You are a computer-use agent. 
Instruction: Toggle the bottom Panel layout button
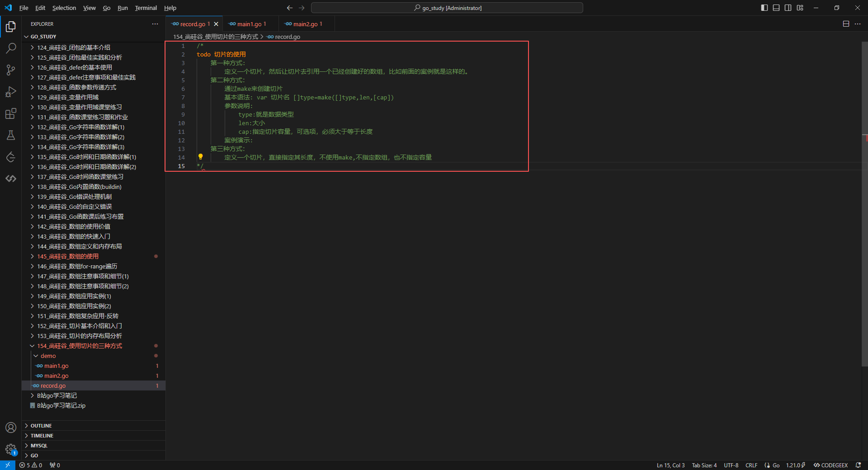pos(776,8)
